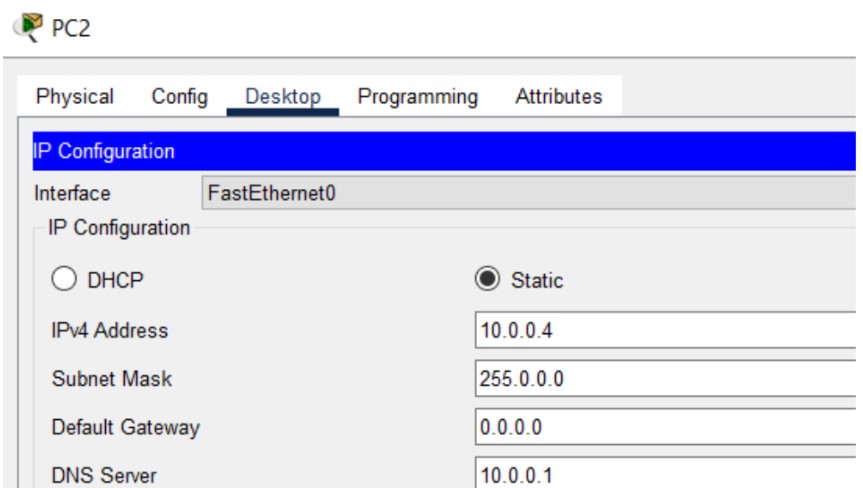Click the IP Configuration group box heading
Image resolution: width=863 pixels, height=488 pixels.
point(119,228)
